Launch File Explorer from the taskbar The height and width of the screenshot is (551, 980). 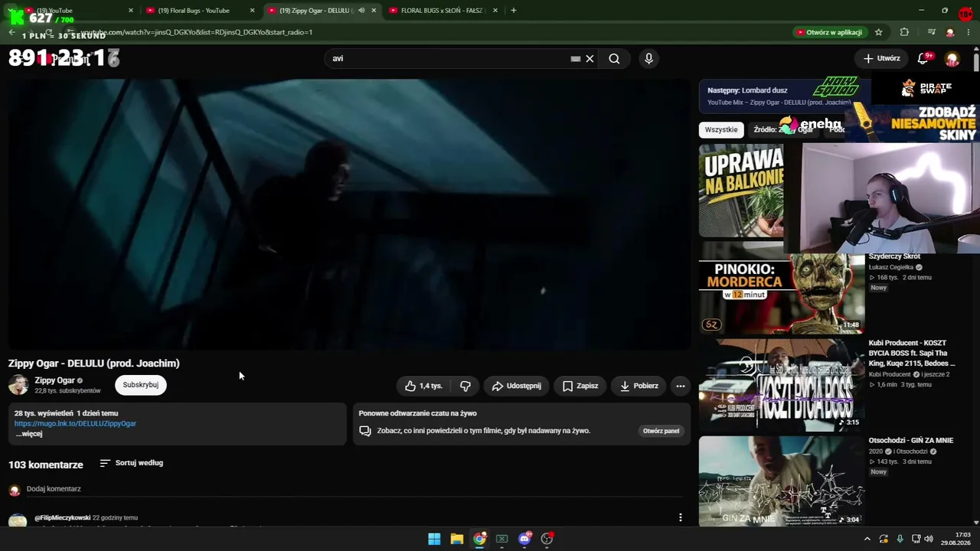pyautogui.click(x=456, y=539)
